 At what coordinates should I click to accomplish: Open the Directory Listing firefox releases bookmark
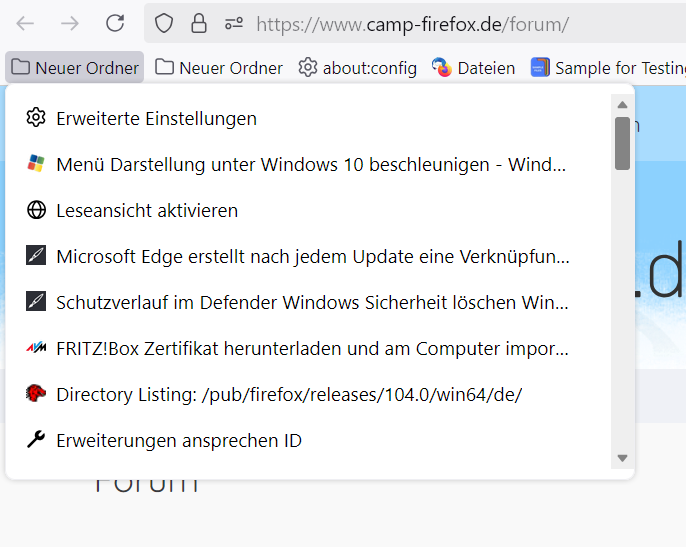[289, 394]
